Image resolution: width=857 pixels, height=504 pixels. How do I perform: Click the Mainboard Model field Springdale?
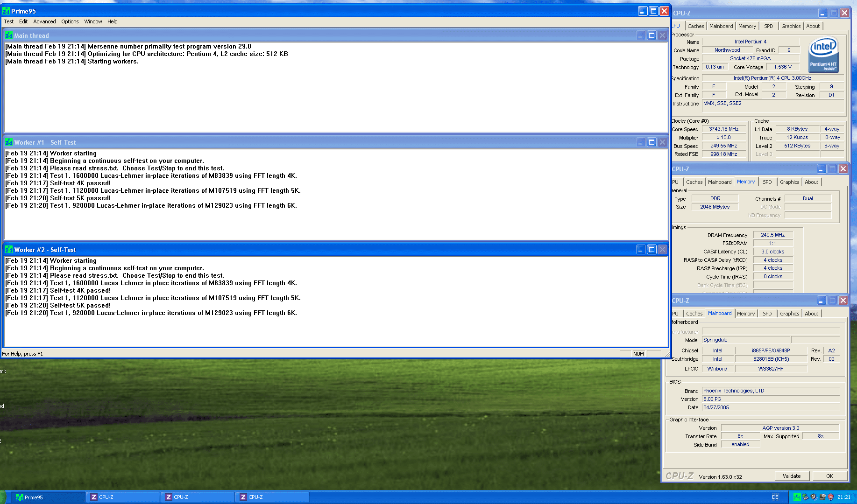click(746, 340)
